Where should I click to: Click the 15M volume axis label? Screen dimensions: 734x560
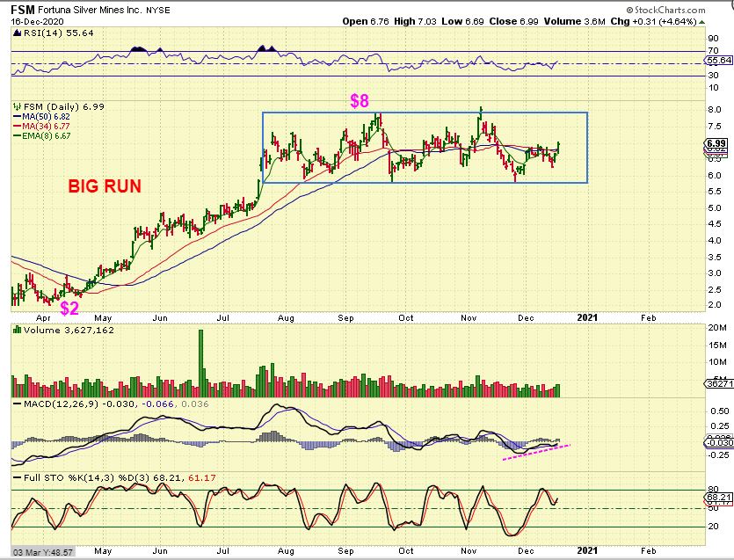point(717,345)
